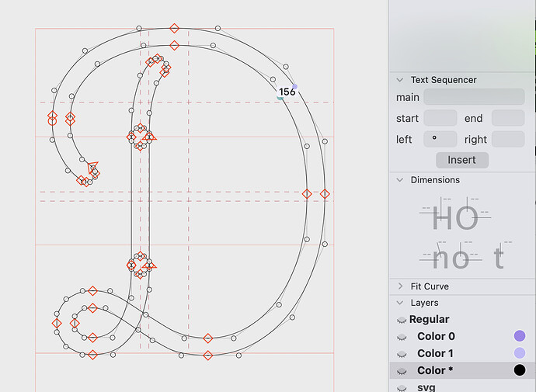Open purple color swatch of Color 0

click(x=520, y=336)
